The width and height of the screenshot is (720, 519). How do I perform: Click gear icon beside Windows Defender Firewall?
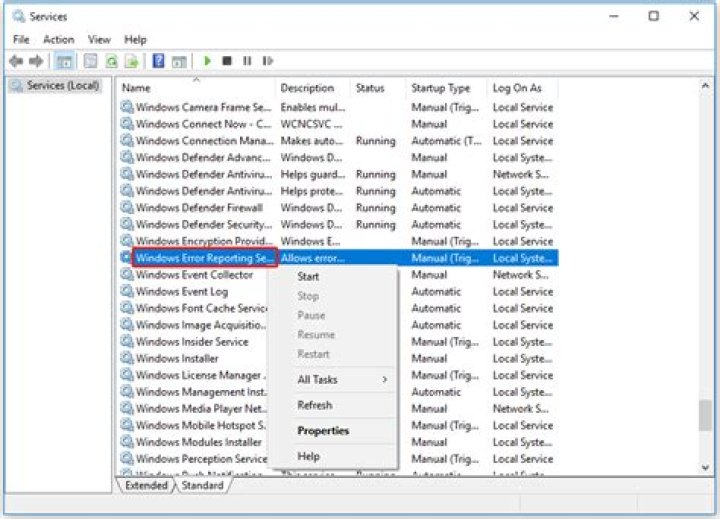pyautogui.click(x=127, y=207)
